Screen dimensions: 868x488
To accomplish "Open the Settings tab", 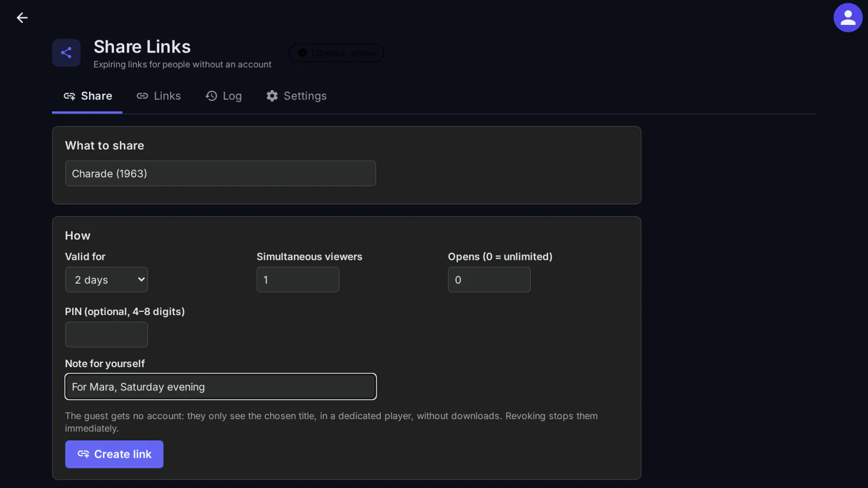I will click(296, 96).
